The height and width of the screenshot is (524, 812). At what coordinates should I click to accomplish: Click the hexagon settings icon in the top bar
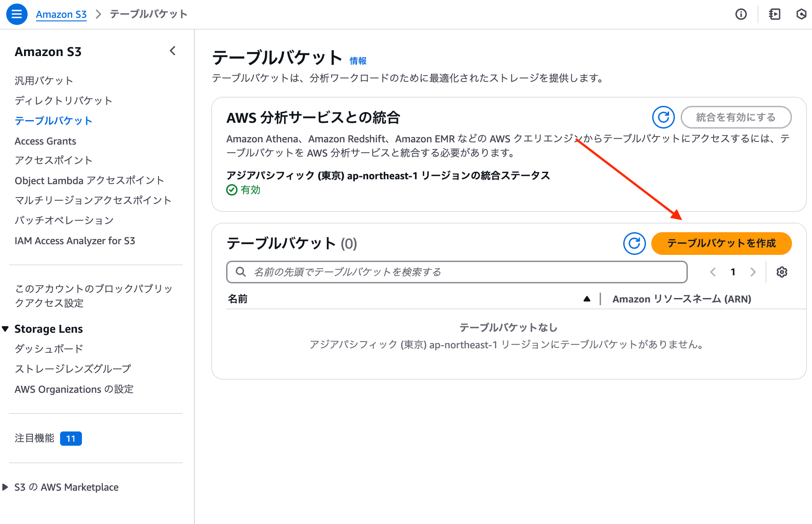pyautogui.click(x=801, y=14)
